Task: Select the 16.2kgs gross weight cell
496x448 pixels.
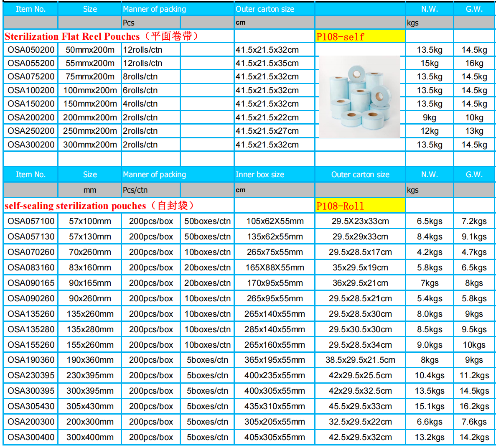Action: [474, 406]
